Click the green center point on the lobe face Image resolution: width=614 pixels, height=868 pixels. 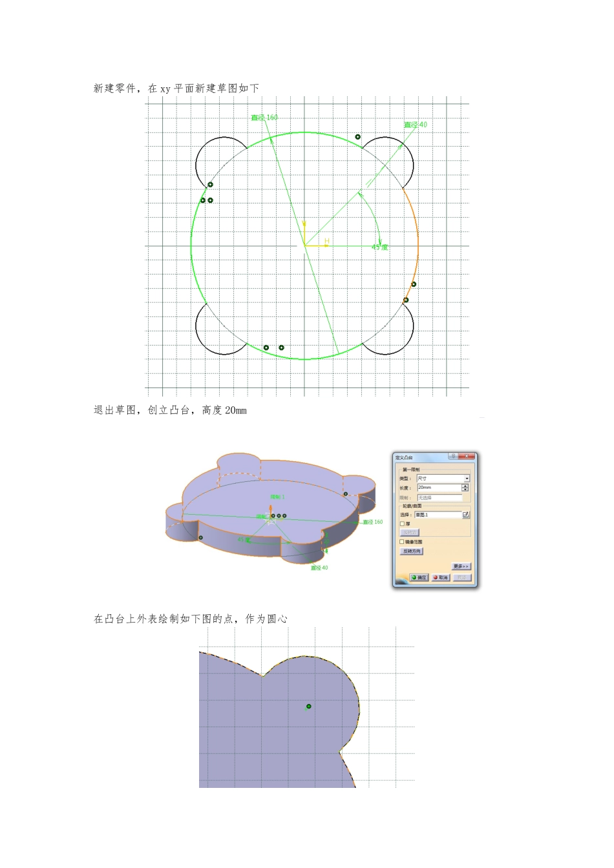tap(309, 707)
